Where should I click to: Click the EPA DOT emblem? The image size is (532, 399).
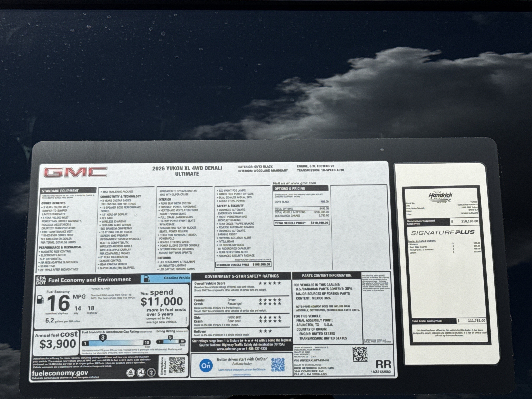tap(41, 280)
